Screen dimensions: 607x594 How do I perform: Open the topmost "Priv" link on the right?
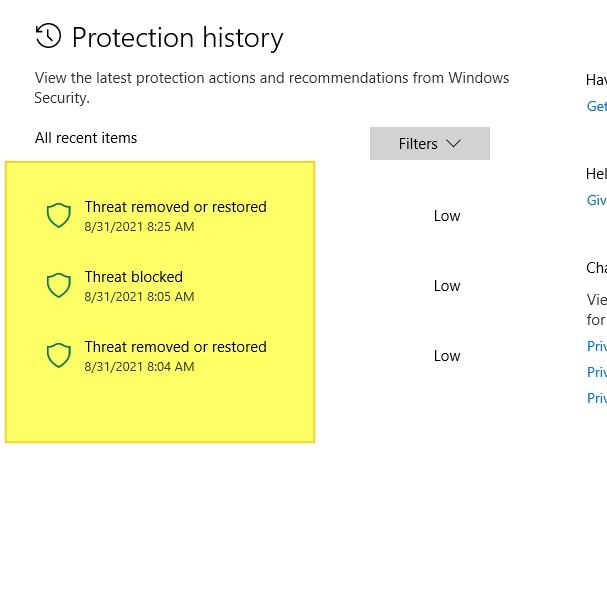point(596,346)
